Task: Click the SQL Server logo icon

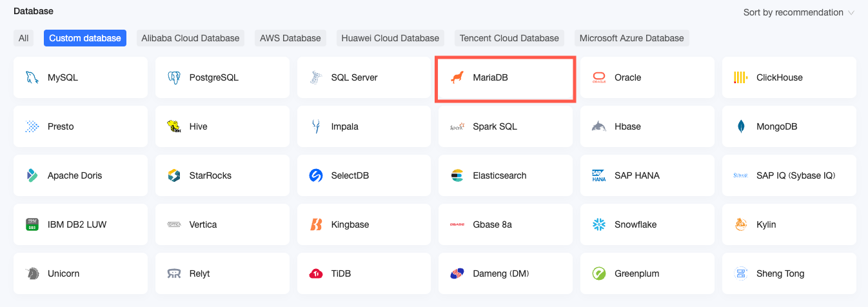Action: 315,77
